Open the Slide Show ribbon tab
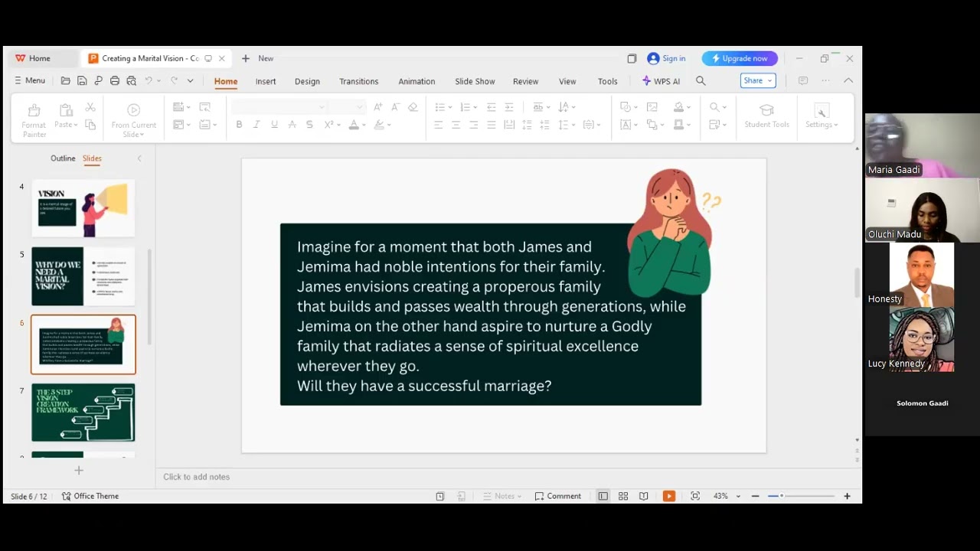The image size is (980, 551). coord(475,81)
